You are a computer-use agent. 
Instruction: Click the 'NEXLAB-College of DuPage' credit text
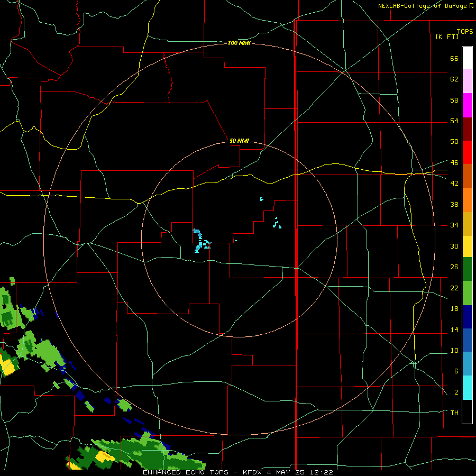pyautogui.click(x=422, y=6)
